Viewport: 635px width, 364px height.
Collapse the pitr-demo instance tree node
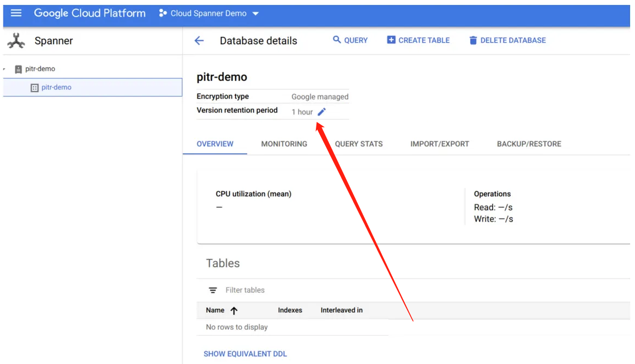click(x=4, y=69)
